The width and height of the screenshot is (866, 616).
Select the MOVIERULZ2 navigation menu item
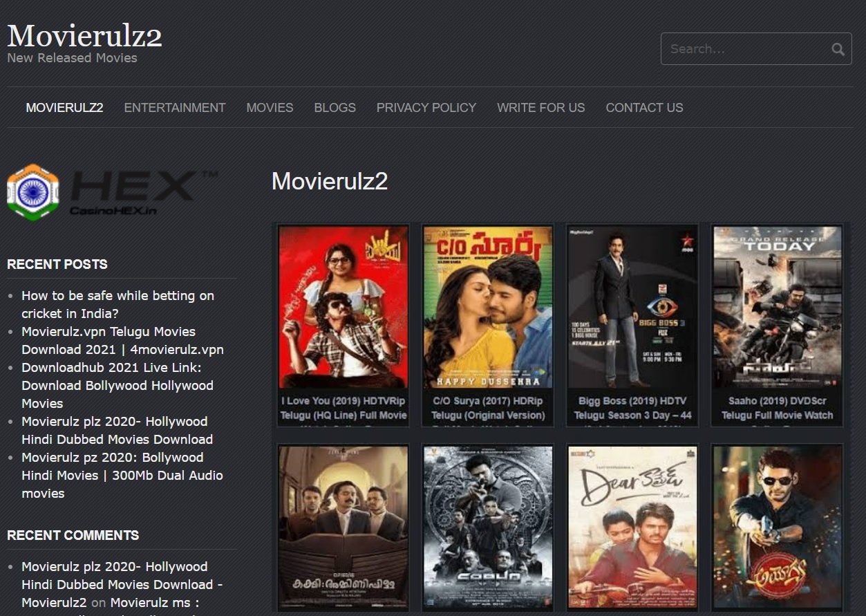point(64,108)
